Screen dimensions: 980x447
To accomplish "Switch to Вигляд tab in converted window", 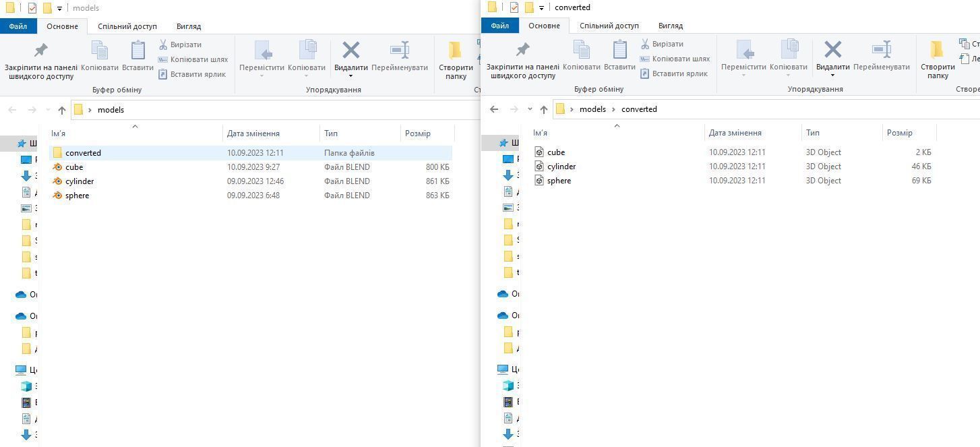I will (x=671, y=26).
